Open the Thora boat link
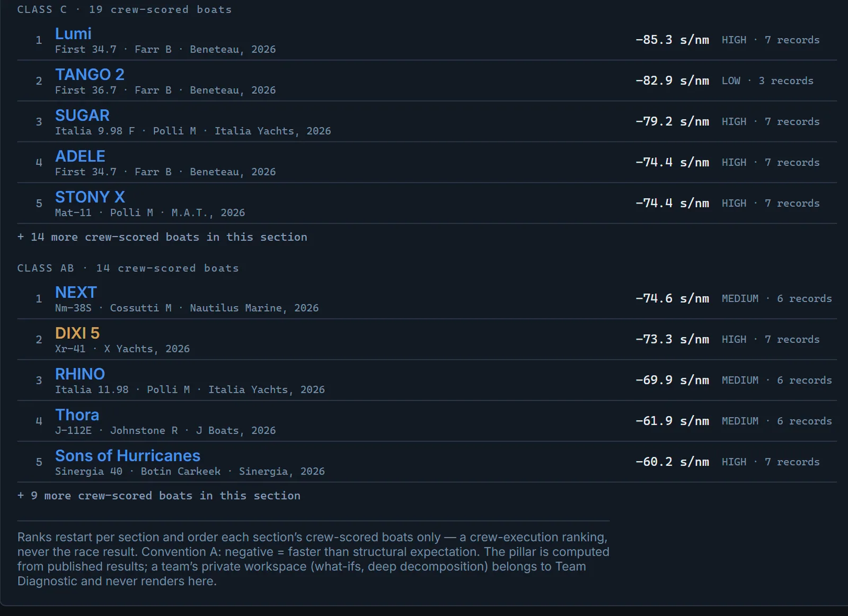The width and height of the screenshot is (848, 616). pyautogui.click(x=77, y=415)
